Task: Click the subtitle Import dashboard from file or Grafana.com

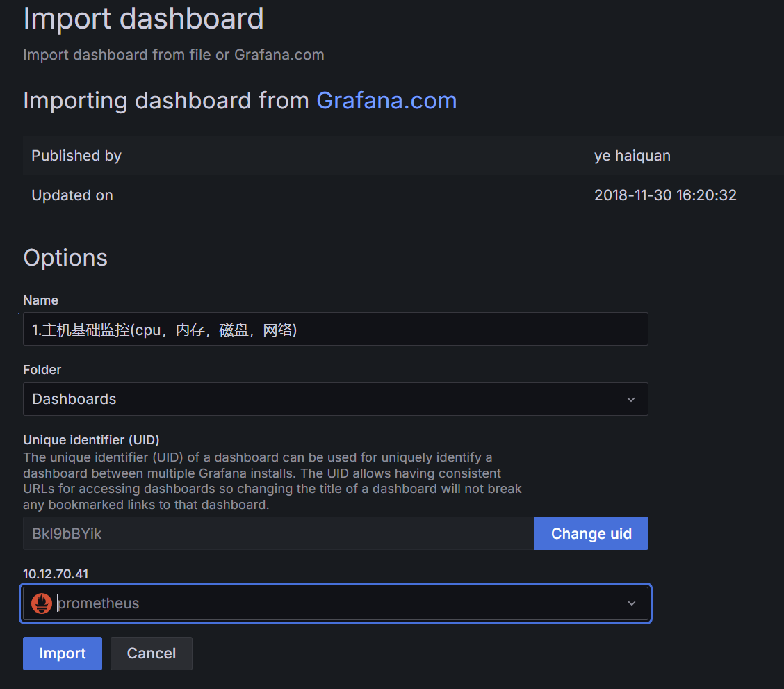Action: point(174,54)
